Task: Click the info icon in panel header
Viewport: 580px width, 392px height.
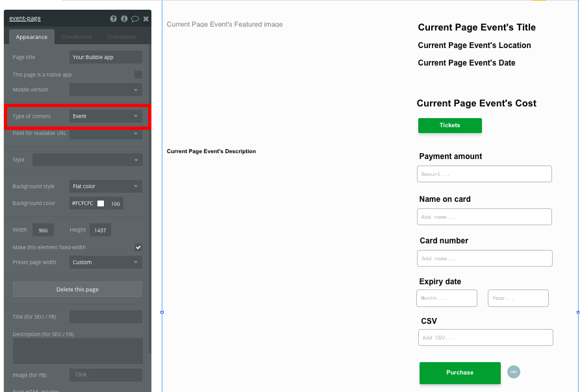Action: click(124, 18)
